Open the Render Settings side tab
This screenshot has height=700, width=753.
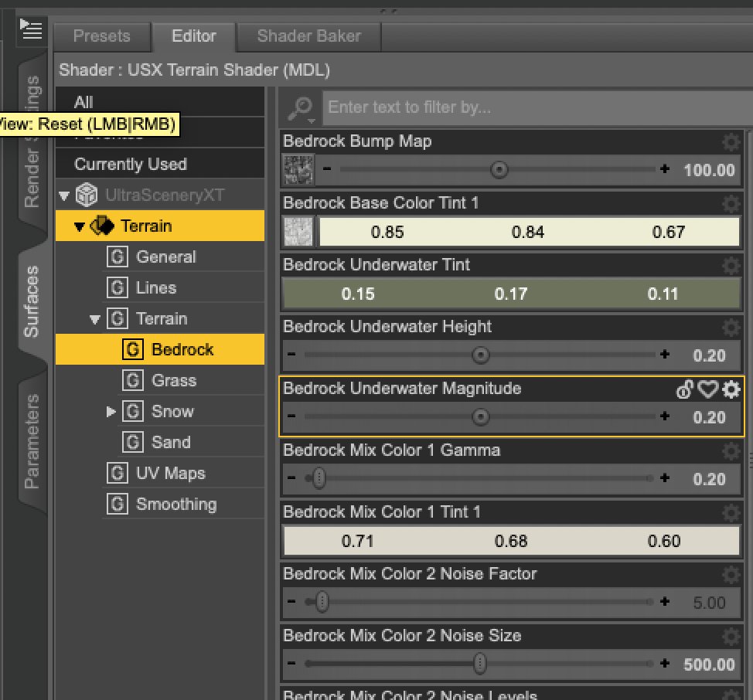point(31,141)
